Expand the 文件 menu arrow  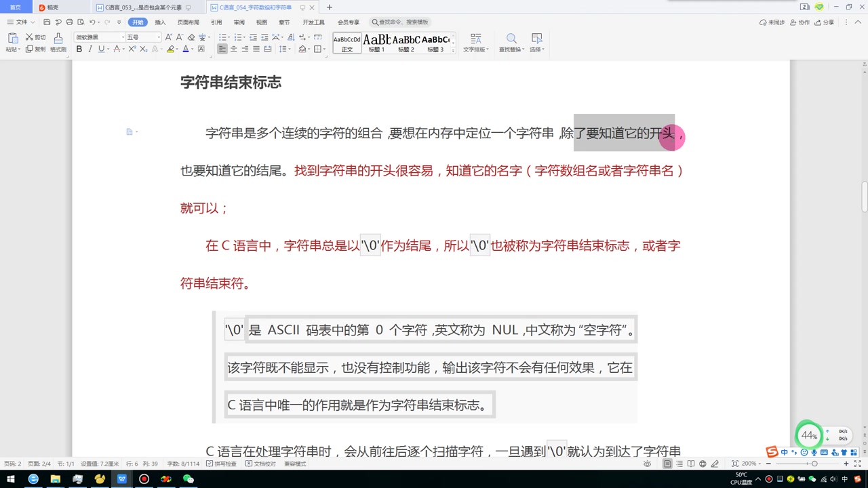(x=33, y=22)
